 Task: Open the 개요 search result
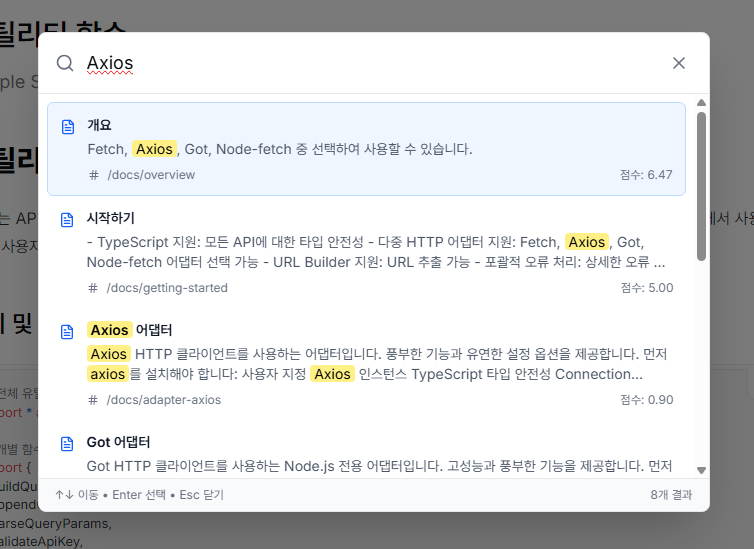click(x=366, y=149)
